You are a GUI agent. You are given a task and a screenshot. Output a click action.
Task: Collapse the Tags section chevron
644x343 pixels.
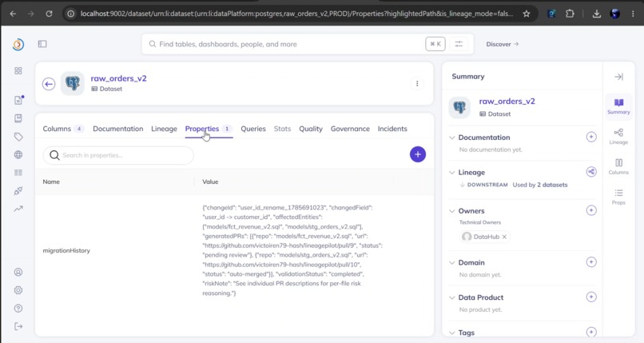pos(451,333)
